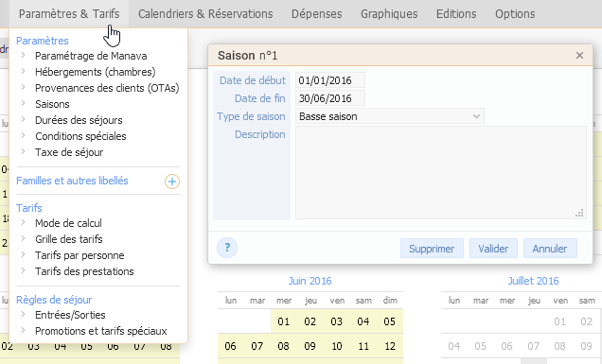
Task: Click the chevron arrow next to Saisons
Action: (23, 104)
